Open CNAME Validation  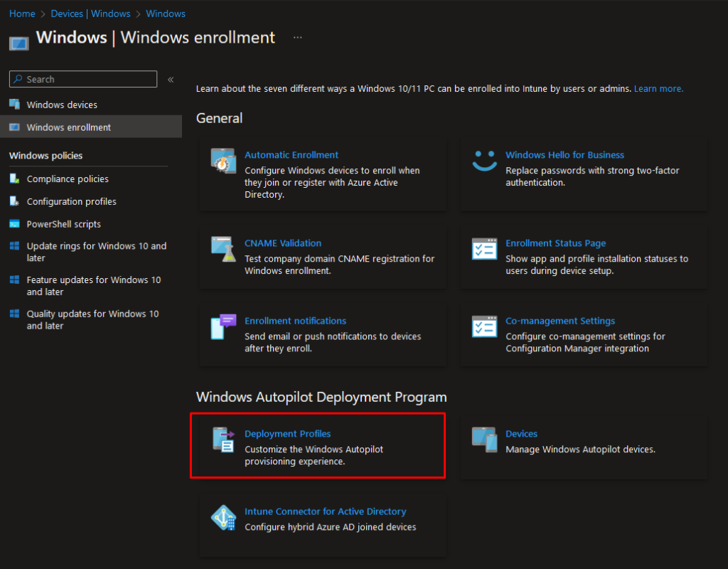tap(283, 243)
